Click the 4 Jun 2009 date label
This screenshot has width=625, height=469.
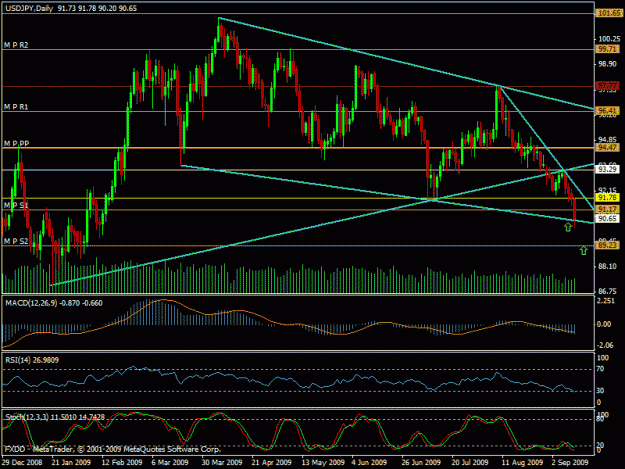click(x=369, y=462)
